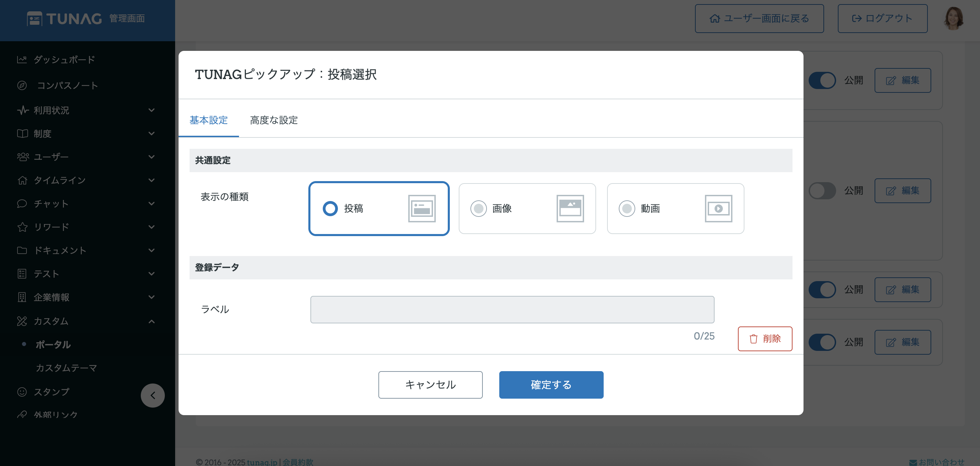Open ポータル submenu item
This screenshot has height=466, width=980.
(x=53, y=345)
